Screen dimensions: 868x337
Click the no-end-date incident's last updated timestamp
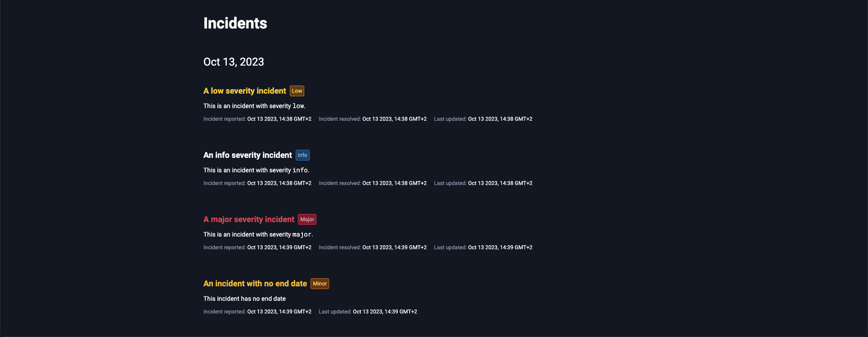[385, 312]
